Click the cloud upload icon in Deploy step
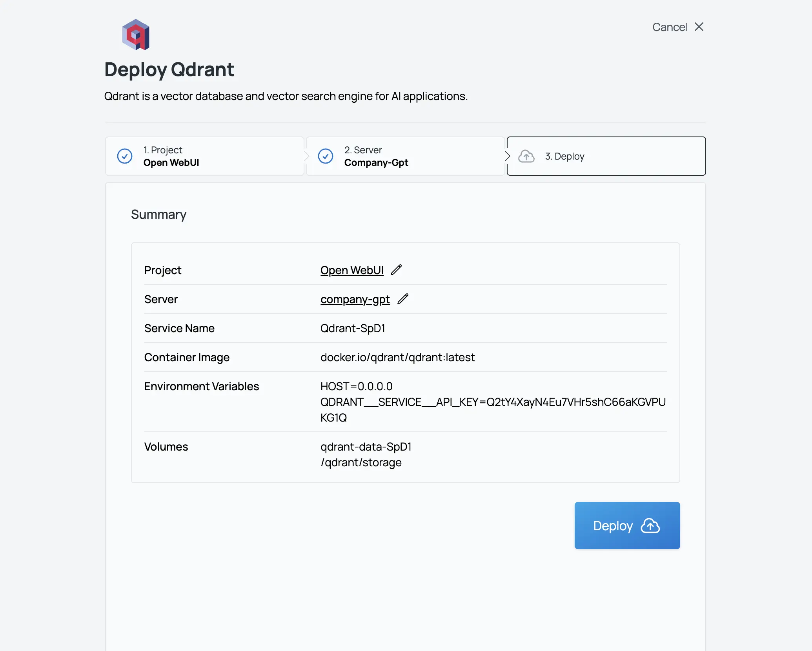The height and width of the screenshot is (651, 812). coord(526,156)
